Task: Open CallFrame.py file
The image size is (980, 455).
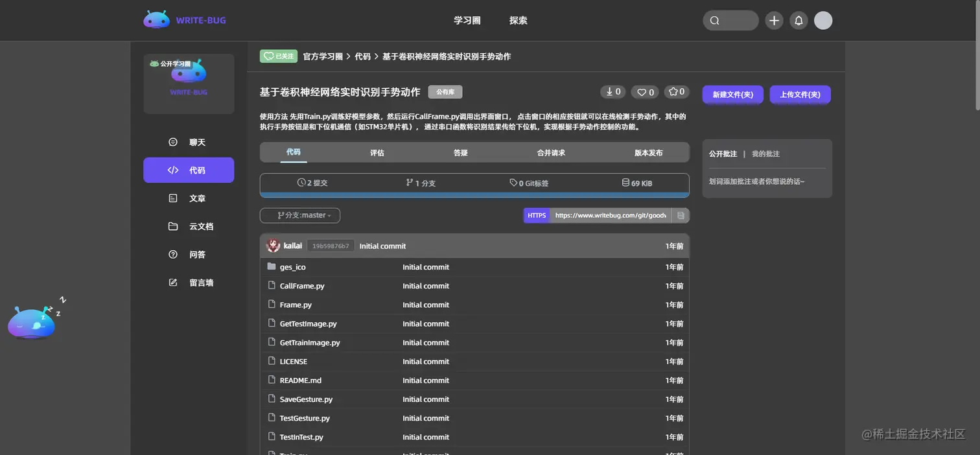Action: [x=302, y=286]
